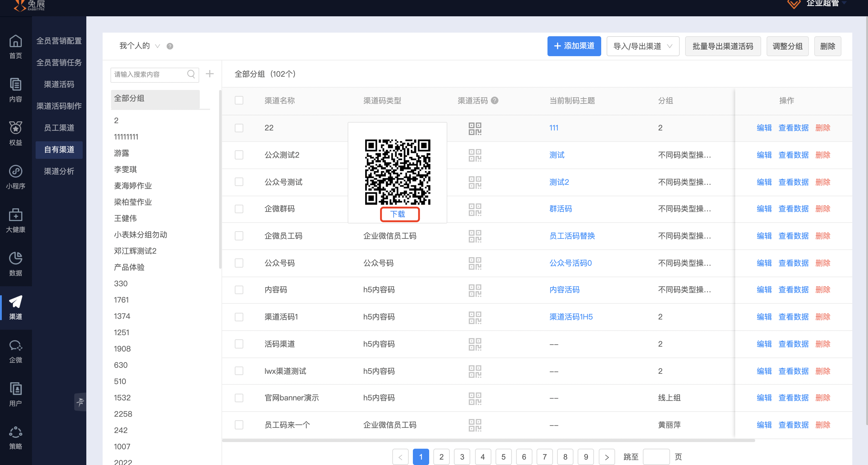This screenshot has width=868, height=465.
Task: Open the 数据 data pie chart icon
Action: [x=15, y=258]
